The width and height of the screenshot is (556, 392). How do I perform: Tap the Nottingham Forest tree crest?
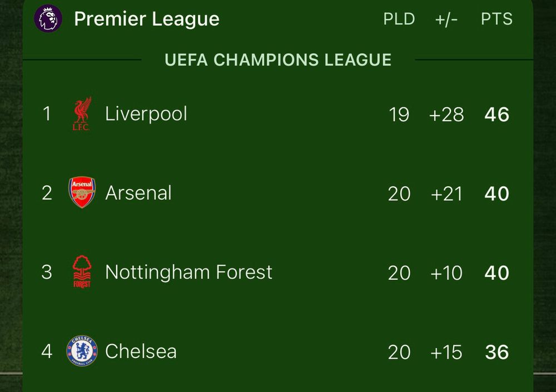(82, 272)
